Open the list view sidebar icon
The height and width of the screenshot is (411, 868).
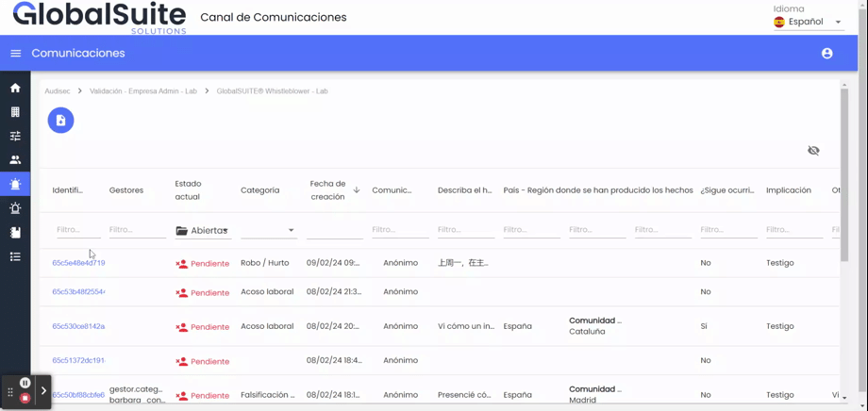tap(15, 256)
